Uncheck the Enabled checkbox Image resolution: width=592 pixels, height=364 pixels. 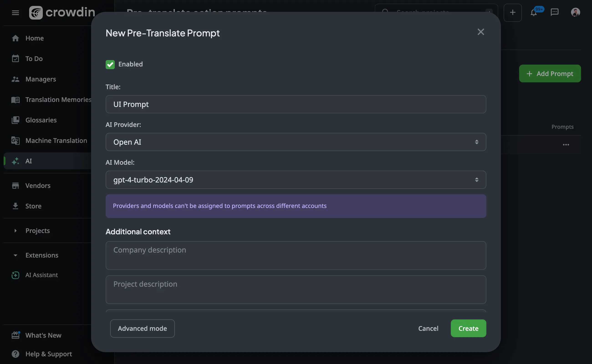coord(110,64)
